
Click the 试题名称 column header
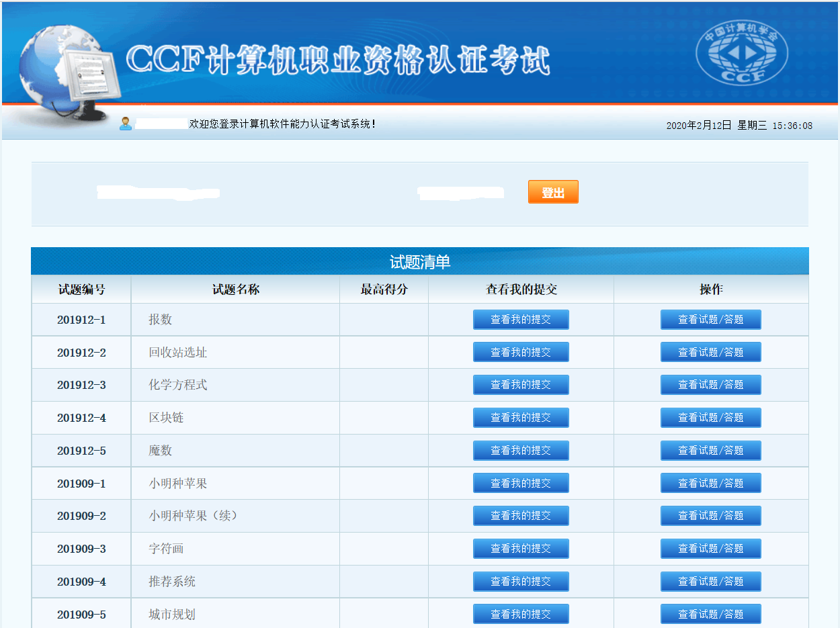coord(235,289)
